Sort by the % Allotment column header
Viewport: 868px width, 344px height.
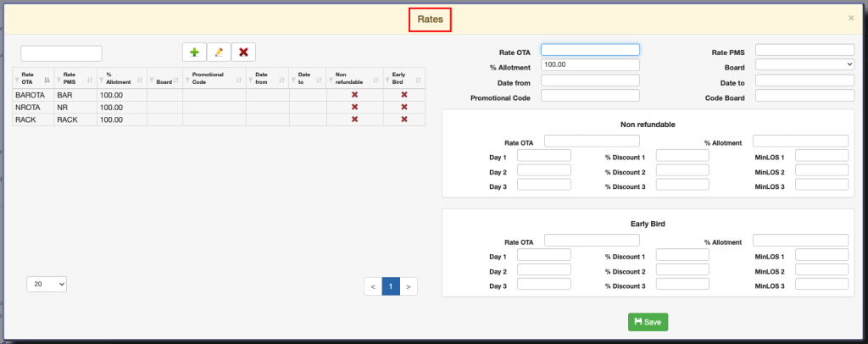click(122, 78)
